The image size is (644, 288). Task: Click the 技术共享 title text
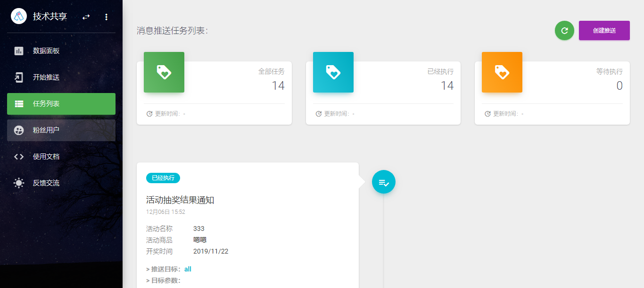tap(50, 17)
